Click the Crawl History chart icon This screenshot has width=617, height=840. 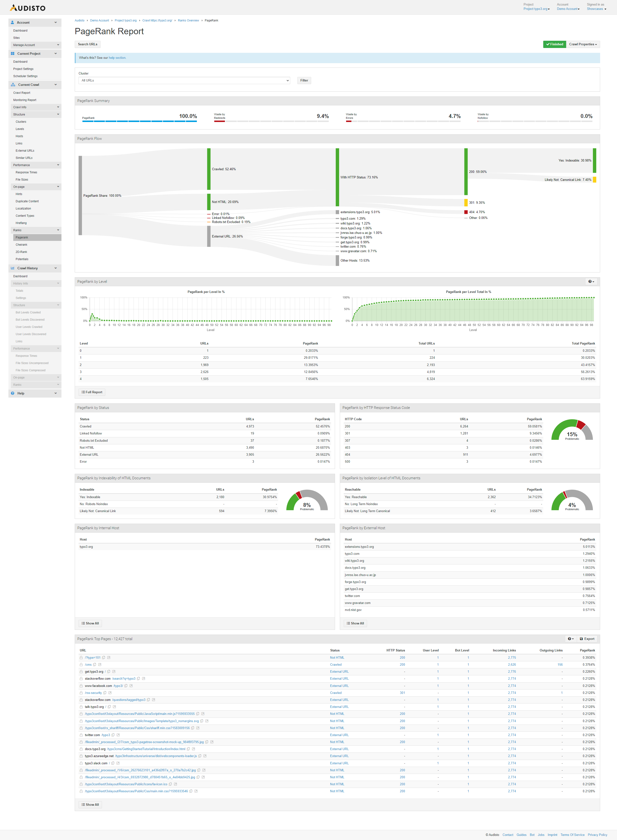pyautogui.click(x=13, y=268)
